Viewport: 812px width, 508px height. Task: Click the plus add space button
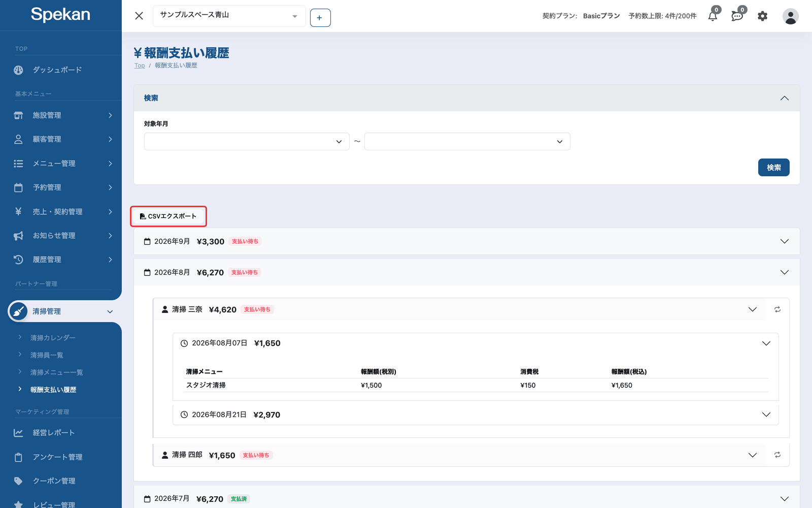coord(320,18)
